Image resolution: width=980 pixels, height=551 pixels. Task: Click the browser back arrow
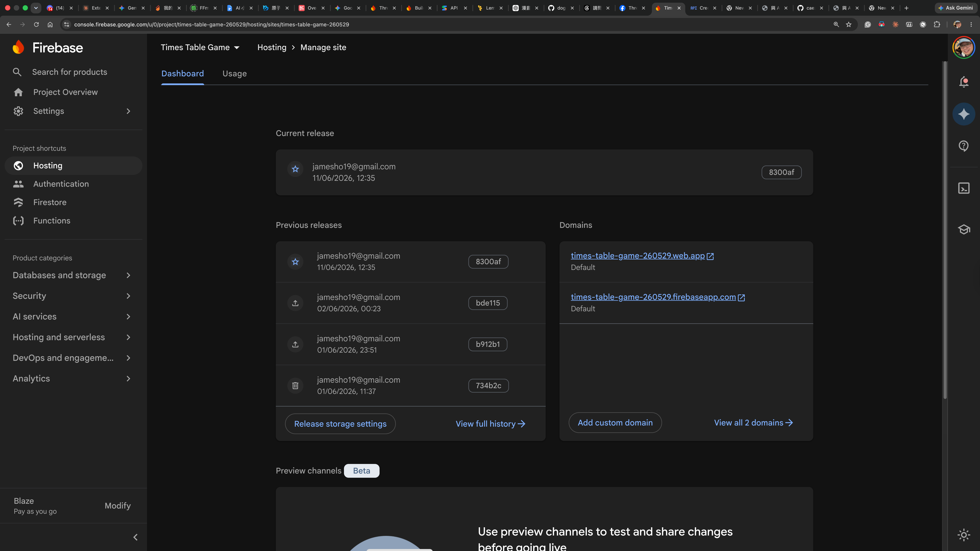[9, 24]
